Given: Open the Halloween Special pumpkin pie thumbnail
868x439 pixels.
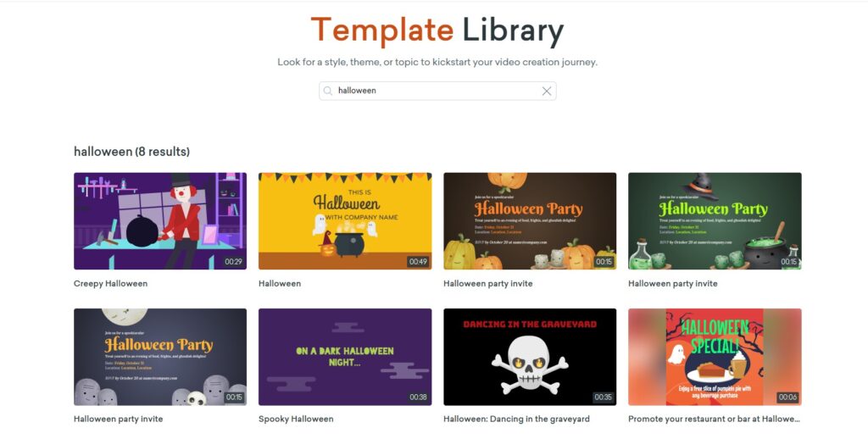Looking at the screenshot, I should [715, 356].
